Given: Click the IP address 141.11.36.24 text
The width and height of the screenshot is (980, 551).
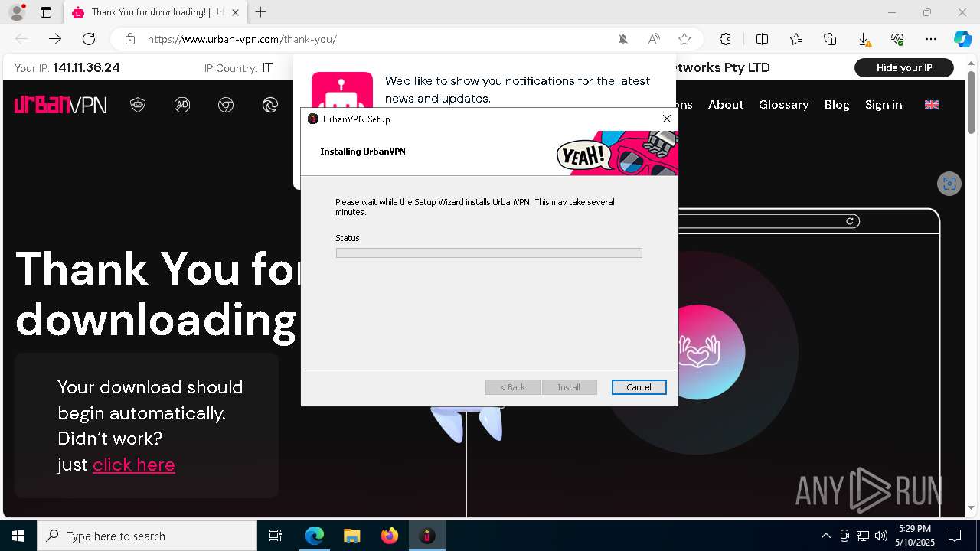Looking at the screenshot, I should coord(87,67).
